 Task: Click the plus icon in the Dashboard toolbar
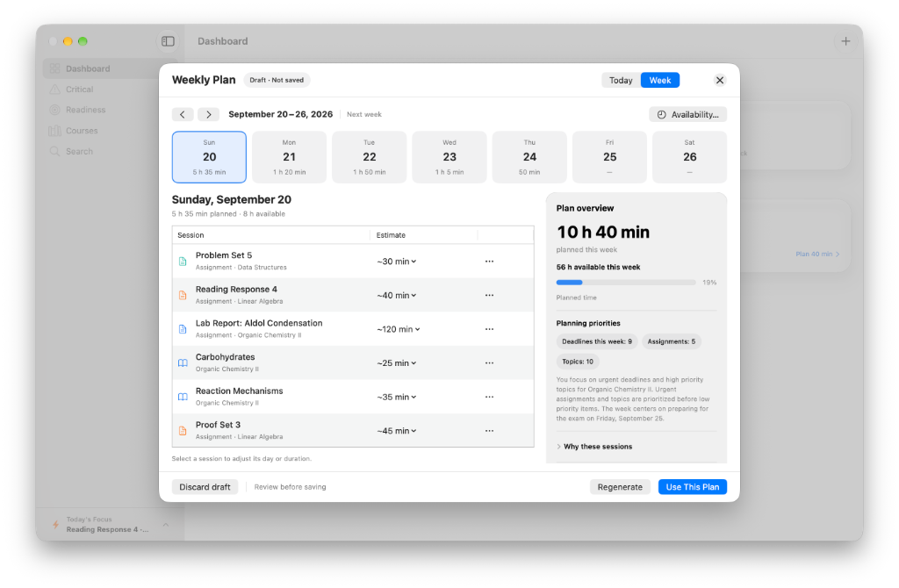pos(845,41)
